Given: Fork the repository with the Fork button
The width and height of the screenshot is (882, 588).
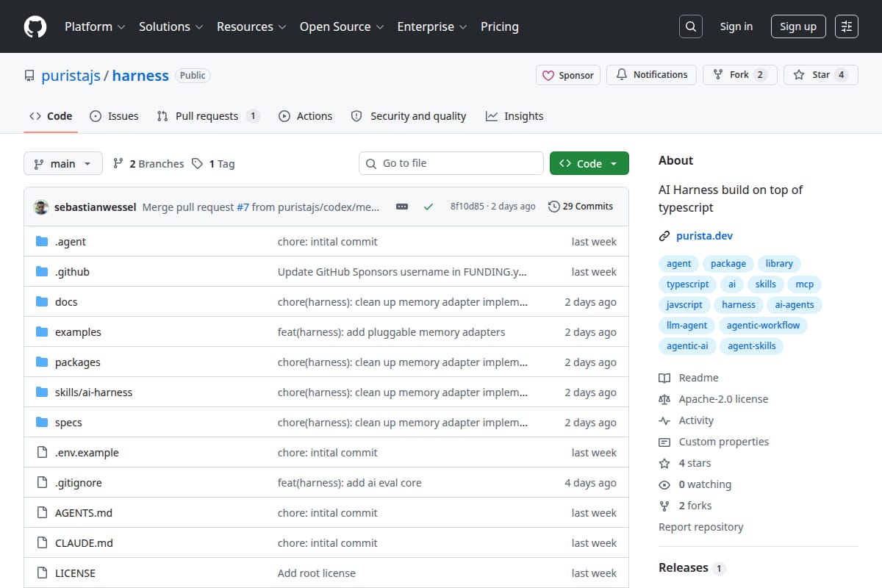Looking at the screenshot, I should pyautogui.click(x=740, y=75).
